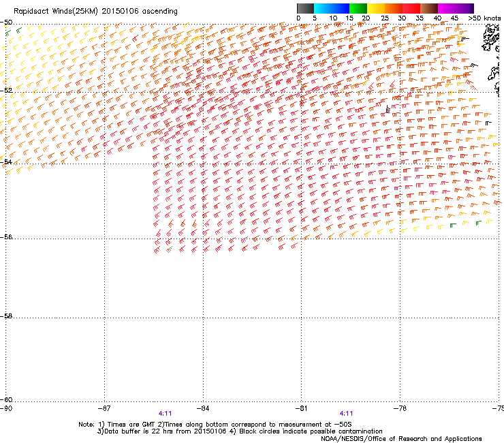Click the -56 latitude axis label

coord(6,237)
